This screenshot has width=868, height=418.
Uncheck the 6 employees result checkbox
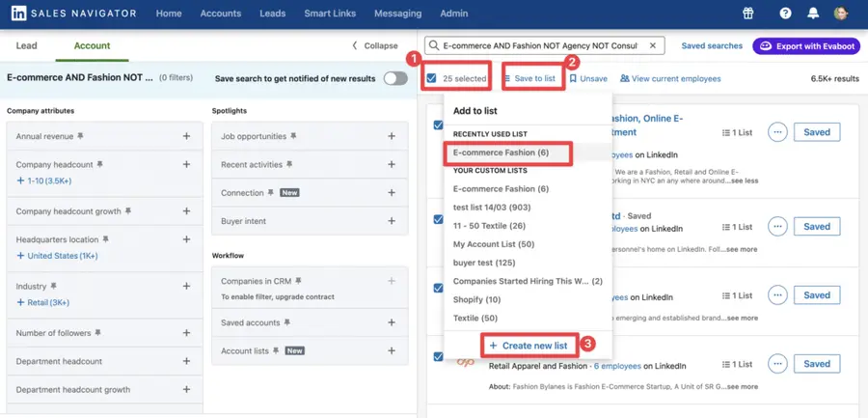(x=438, y=356)
